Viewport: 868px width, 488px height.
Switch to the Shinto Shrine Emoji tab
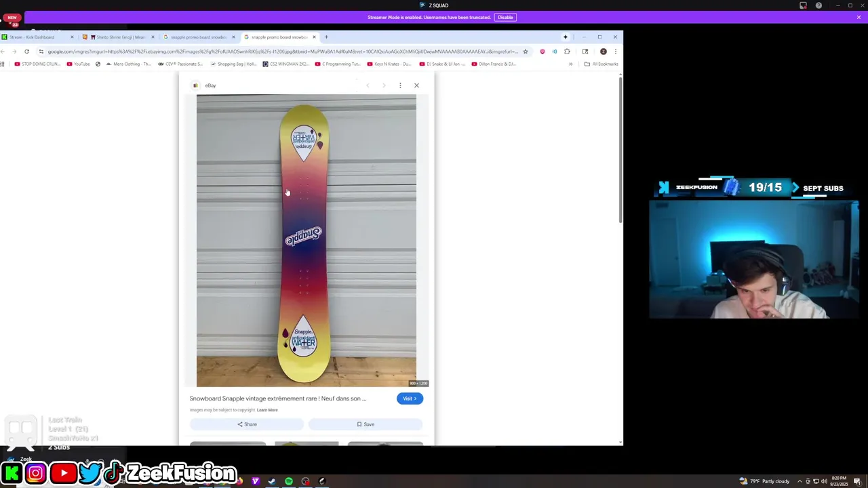117,37
